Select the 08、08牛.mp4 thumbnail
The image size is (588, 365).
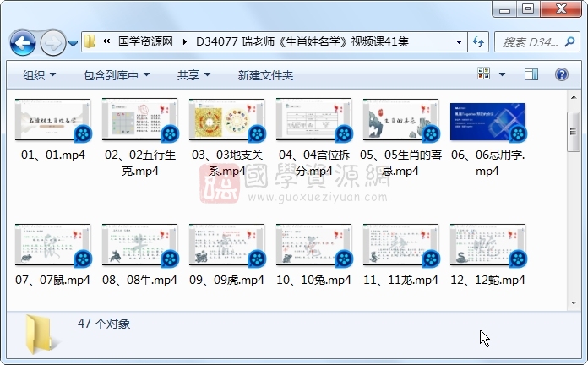(140, 245)
